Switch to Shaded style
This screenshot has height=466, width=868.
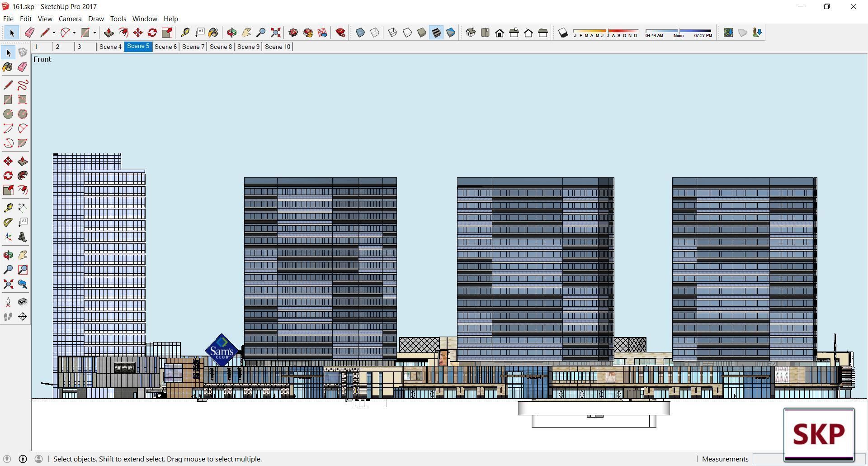[422, 33]
